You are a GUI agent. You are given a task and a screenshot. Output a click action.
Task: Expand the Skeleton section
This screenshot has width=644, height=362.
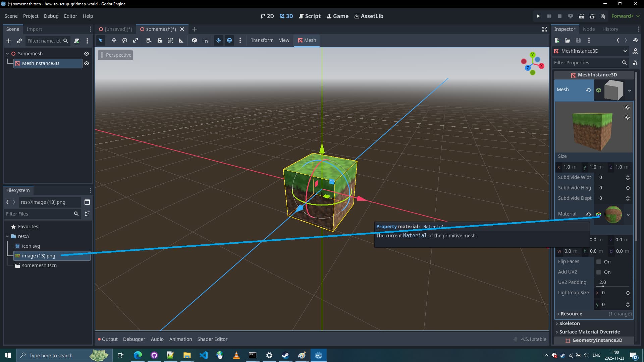(x=569, y=323)
